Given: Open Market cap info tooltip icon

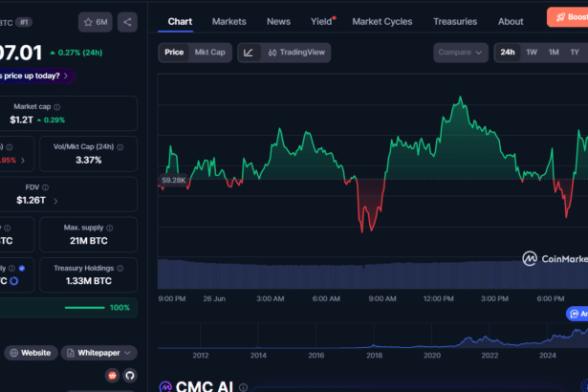Looking at the screenshot, I should click(x=57, y=107).
